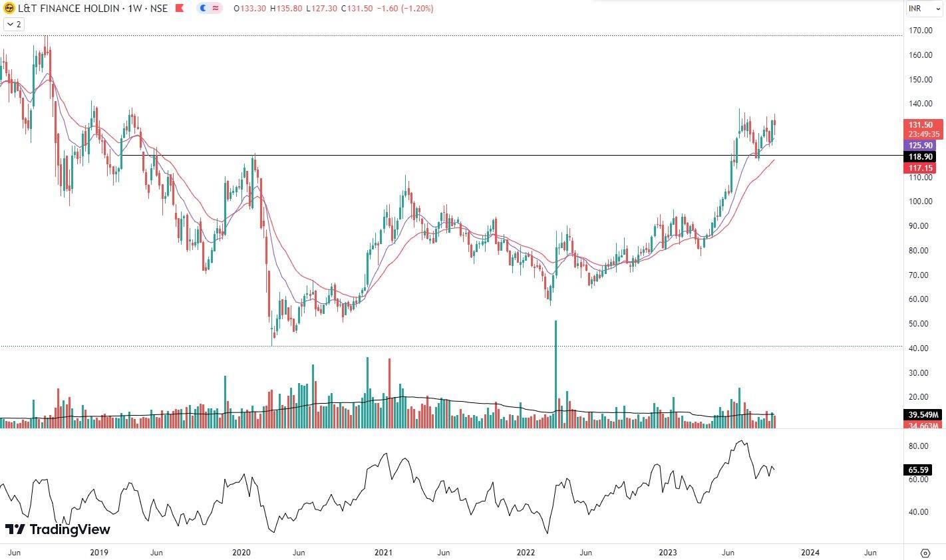
Task: Click the low value L127.30 in header
Action: point(321,9)
